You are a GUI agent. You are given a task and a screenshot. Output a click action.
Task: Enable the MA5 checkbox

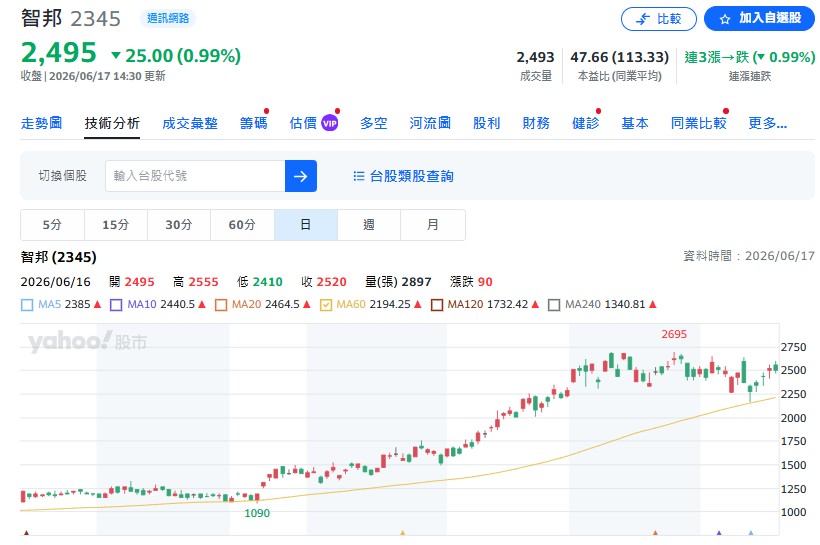pyautogui.click(x=27, y=305)
